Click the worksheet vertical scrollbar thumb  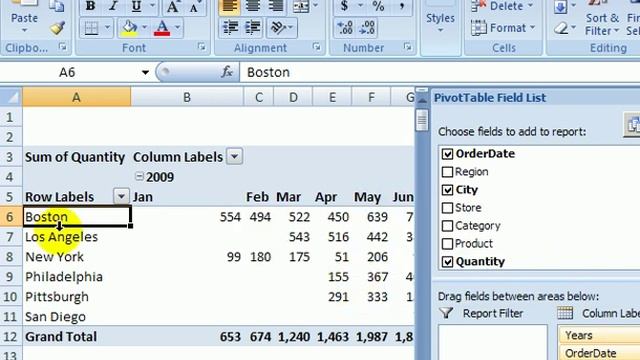422,120
